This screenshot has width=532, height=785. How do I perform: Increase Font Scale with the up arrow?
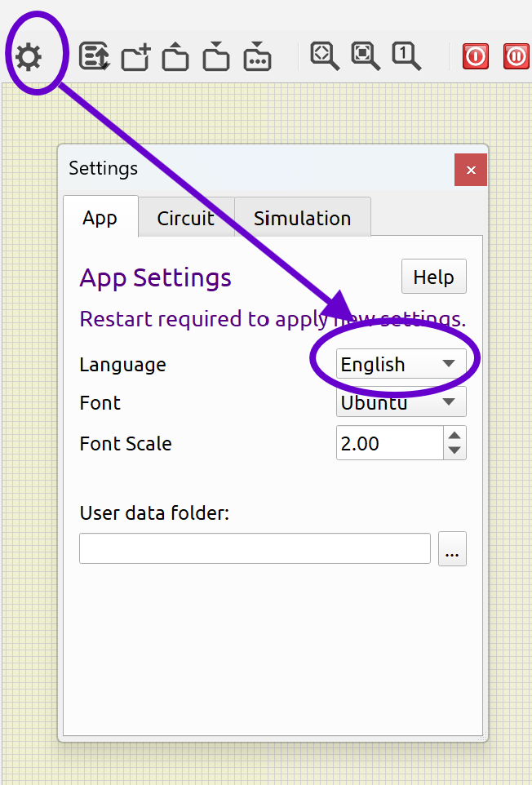tap(454, 435)
